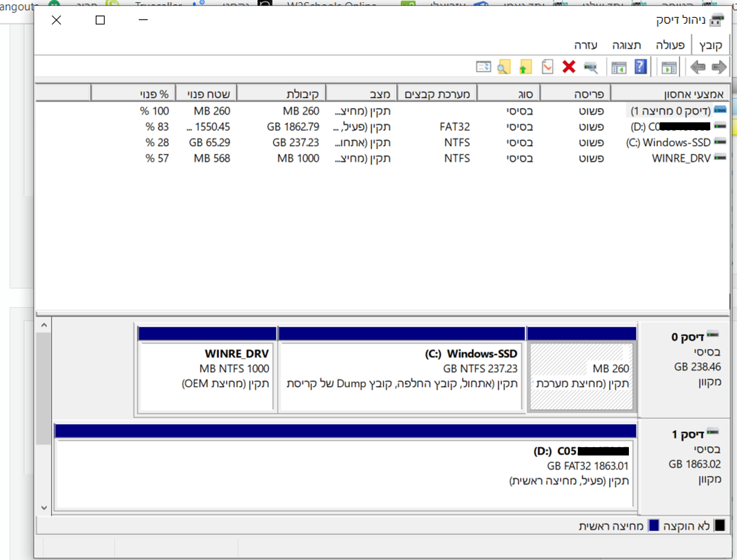737x560 pixels.
Task: Open the קובץ menu
Action: (x=710, y=45)
